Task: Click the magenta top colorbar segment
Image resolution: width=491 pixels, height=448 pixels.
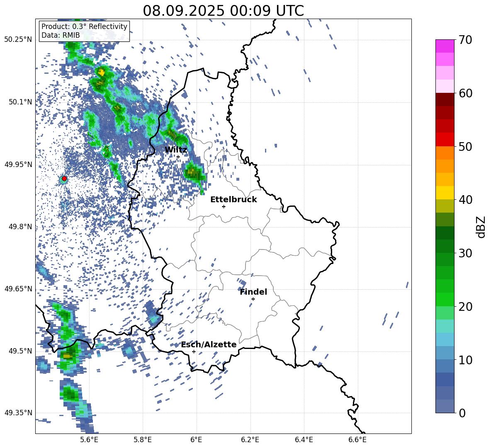Action: [445, 46]
